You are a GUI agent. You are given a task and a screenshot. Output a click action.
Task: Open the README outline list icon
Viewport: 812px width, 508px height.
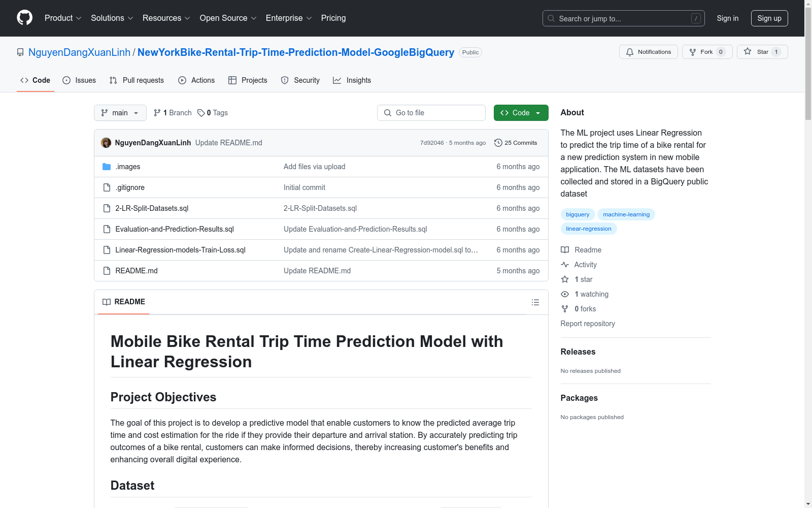535,302
